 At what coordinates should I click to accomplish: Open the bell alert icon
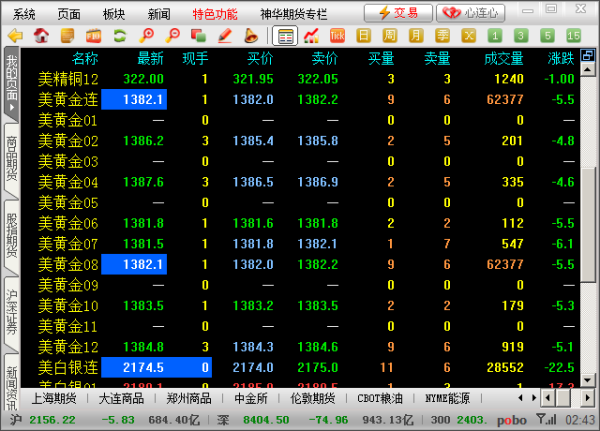point(251,36)
